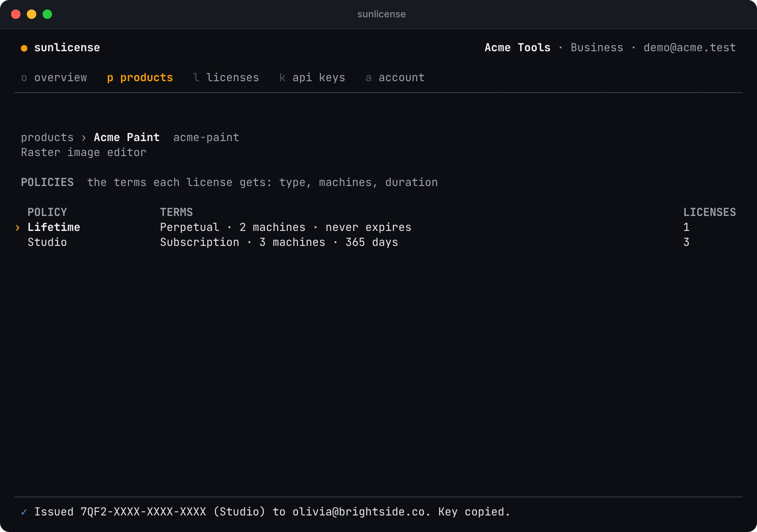Click the Issued key status message

tap(272, 512)
